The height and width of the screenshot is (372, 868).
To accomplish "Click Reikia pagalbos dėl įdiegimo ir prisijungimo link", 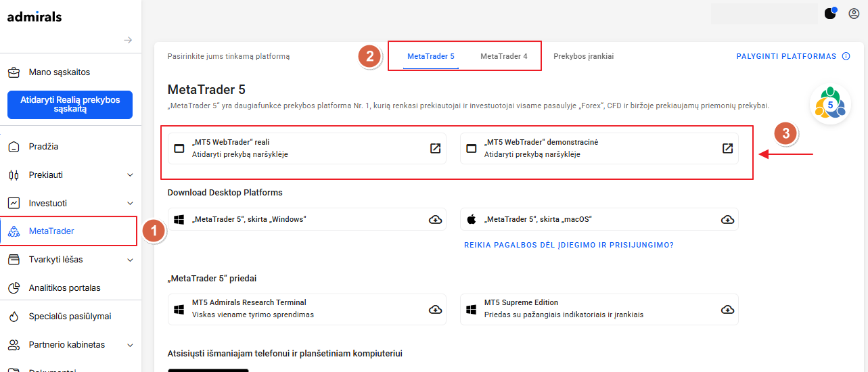I will coord(568,245).
